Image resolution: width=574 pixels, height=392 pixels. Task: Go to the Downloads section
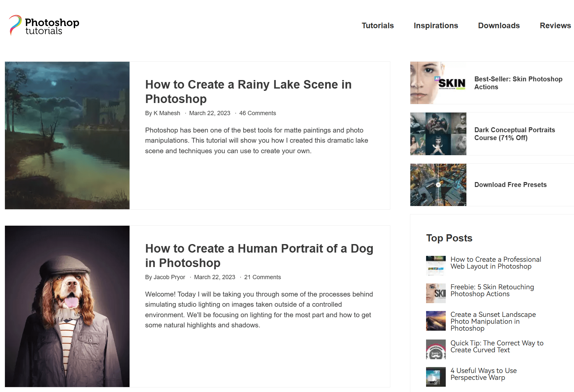tap(499, 26)
